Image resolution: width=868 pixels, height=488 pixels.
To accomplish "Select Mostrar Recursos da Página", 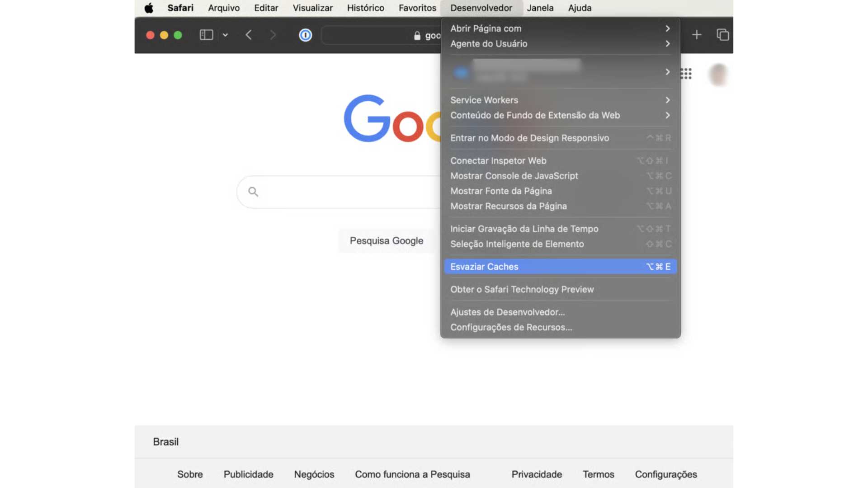I will click(x=560, y=206).
